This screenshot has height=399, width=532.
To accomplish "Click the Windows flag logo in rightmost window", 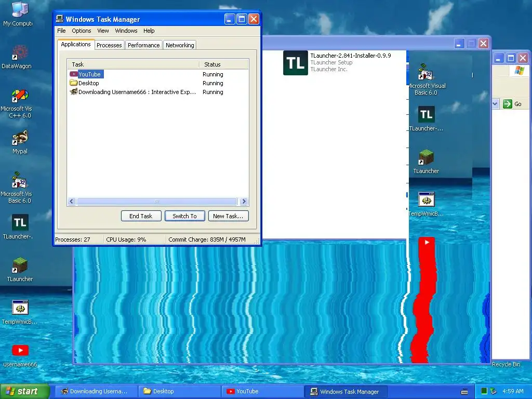I will 519,71.
